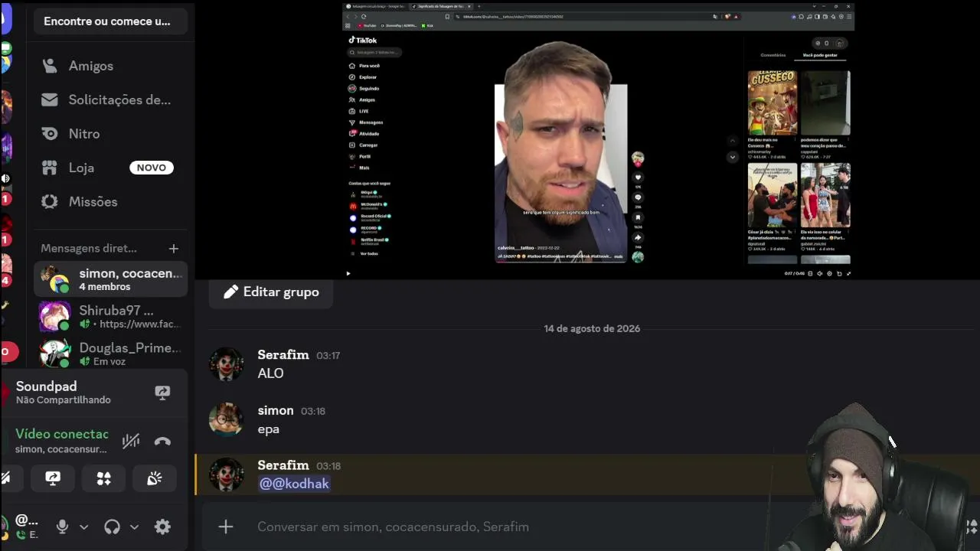
Task: Toggle microphone mute
Action: coord(62,527)
